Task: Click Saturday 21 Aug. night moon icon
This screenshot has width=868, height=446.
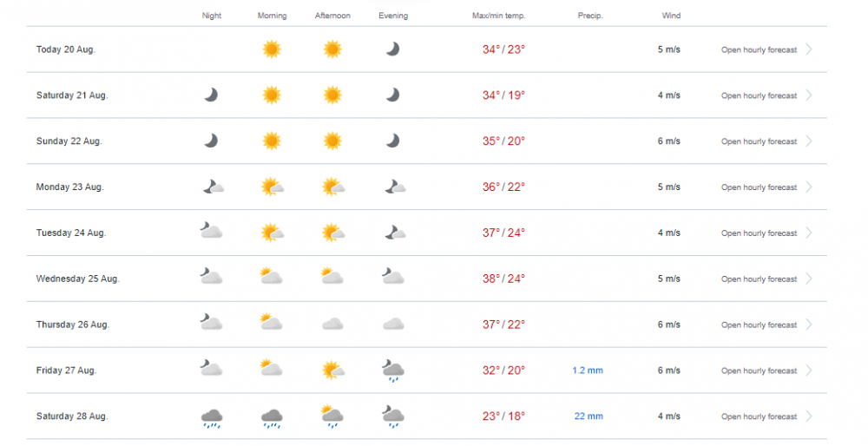Action: 211,95
